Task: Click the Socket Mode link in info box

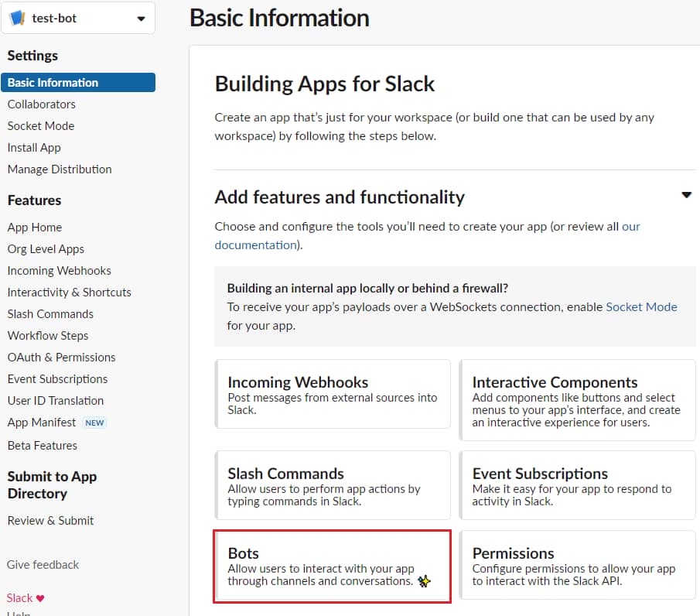Action: point(641,307)
